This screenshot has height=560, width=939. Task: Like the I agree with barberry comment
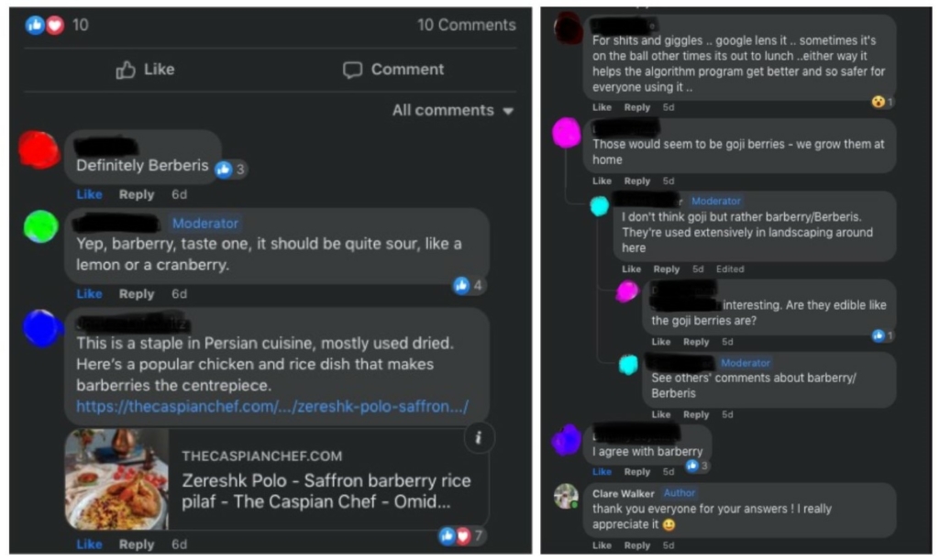coord(602,471)
